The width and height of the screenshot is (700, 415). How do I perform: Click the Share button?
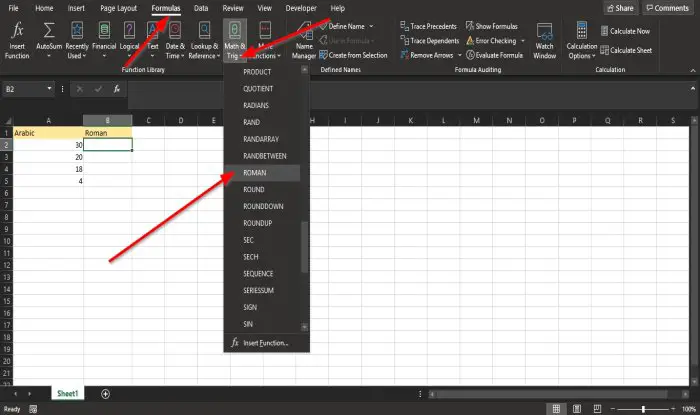621,8
